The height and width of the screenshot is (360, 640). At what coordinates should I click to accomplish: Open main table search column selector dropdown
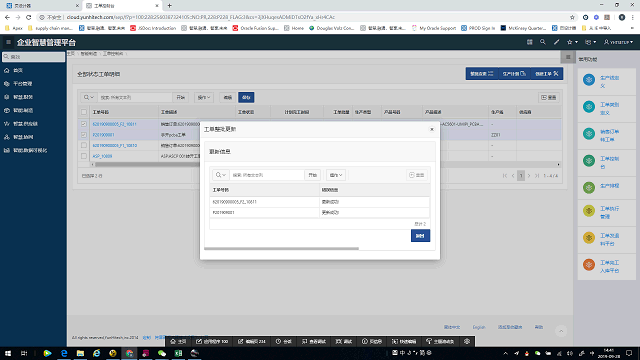click(89, 98)
